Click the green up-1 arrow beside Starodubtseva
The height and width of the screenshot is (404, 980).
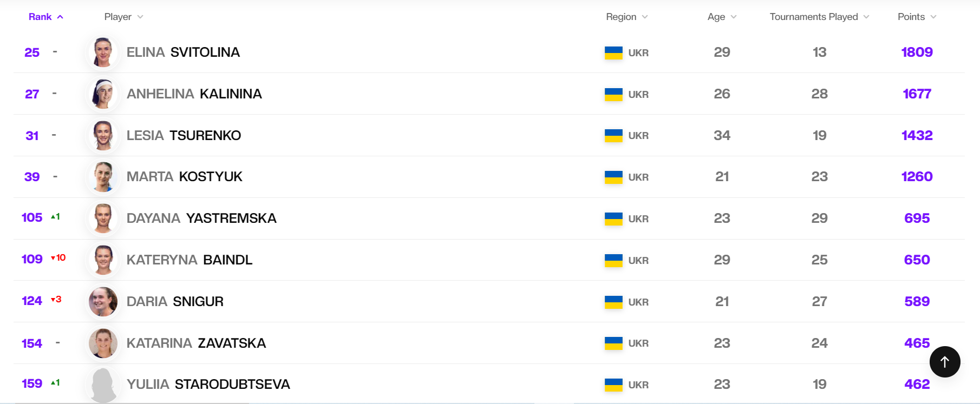pos(54,382)
